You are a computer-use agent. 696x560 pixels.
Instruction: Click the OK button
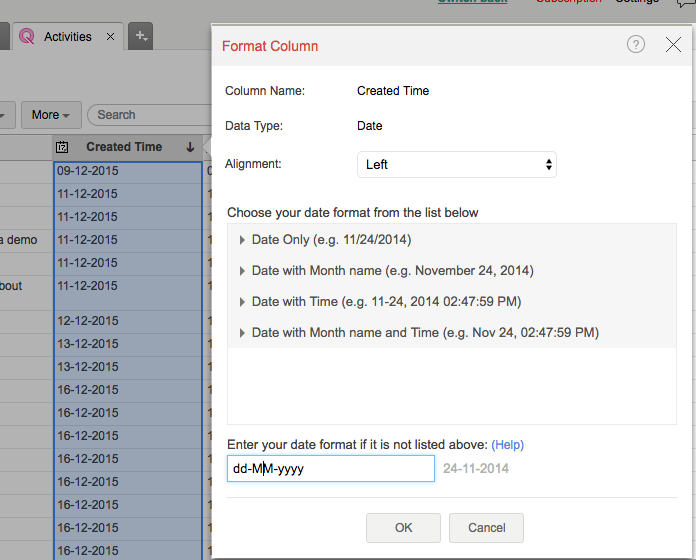(x=403, y=528)
